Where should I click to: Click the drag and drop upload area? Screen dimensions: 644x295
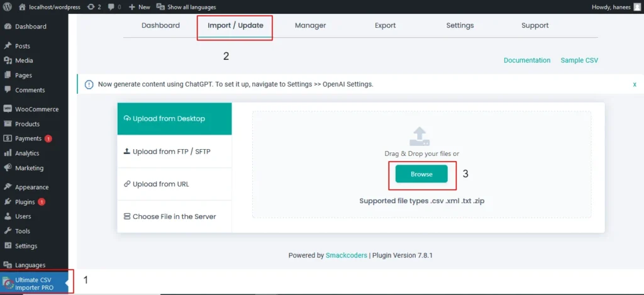[x=421, y=164]
